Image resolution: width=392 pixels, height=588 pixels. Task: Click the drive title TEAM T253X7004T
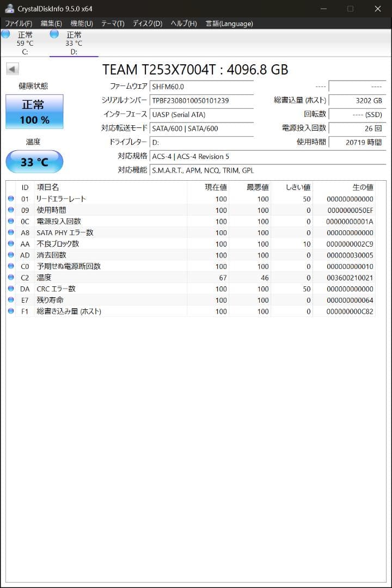[195, 69]
